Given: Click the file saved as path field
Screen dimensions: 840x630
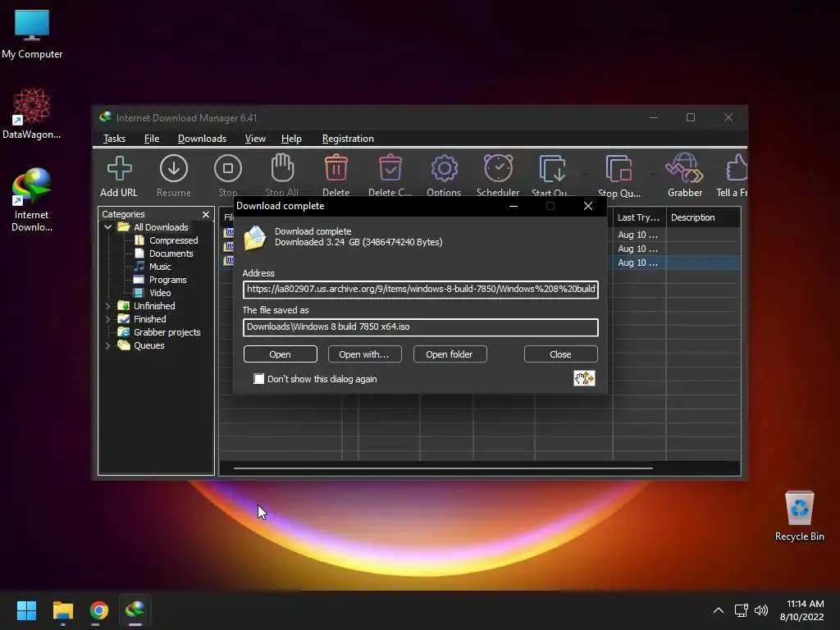Looking at the screenshot, I should [421, 326].
